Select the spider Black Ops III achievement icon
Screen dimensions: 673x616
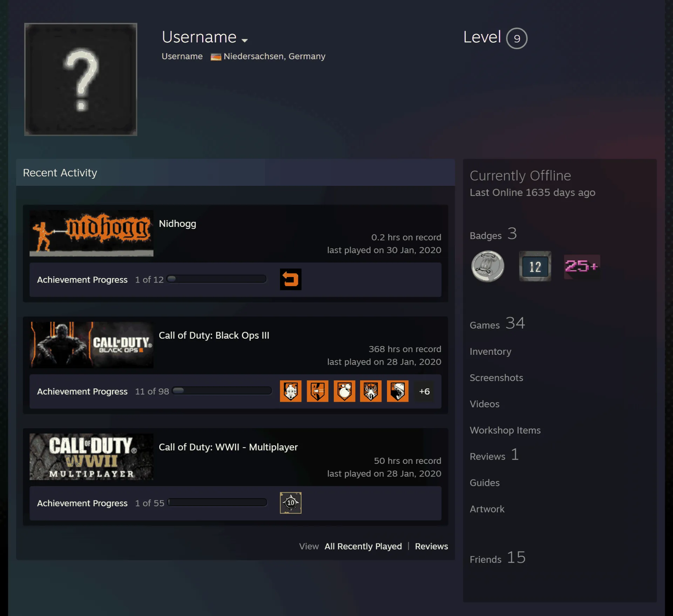tap(371, 391)
